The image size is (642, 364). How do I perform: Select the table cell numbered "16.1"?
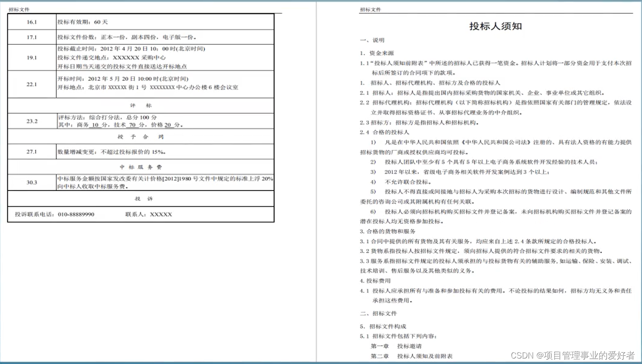[x=32, y=22]
